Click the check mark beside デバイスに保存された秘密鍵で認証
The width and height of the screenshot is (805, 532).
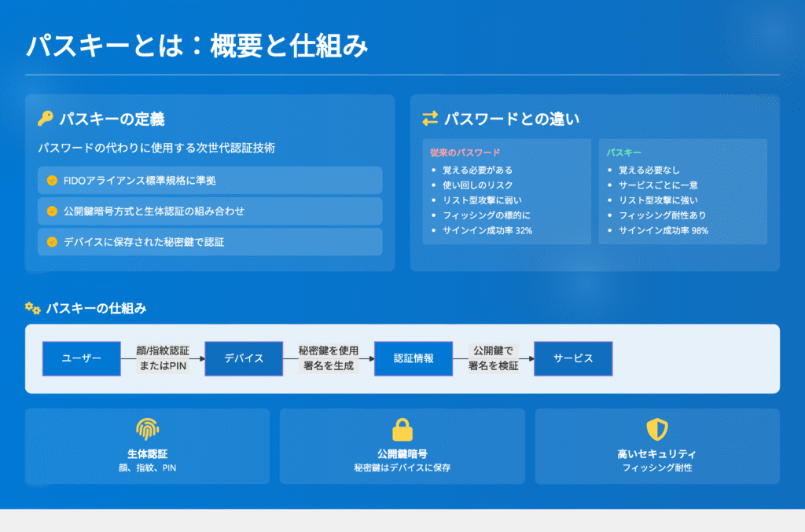[x=52, y=242]
